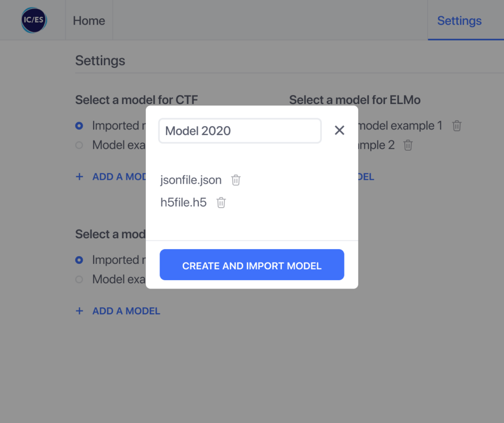Viewport: 504px width, 423px height.
Task: Click the jsonfile.json file name
Action: click(191, 180)
